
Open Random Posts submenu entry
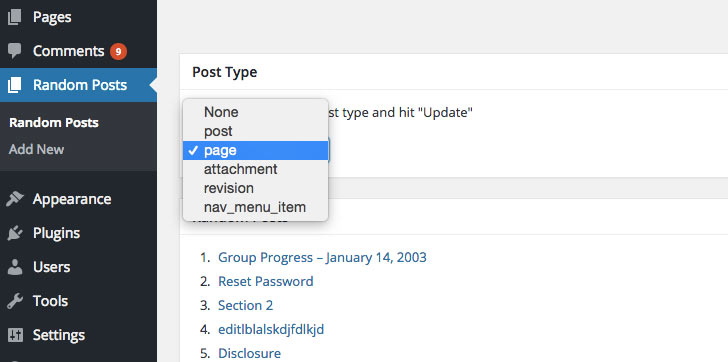click(x=54, y=123)
